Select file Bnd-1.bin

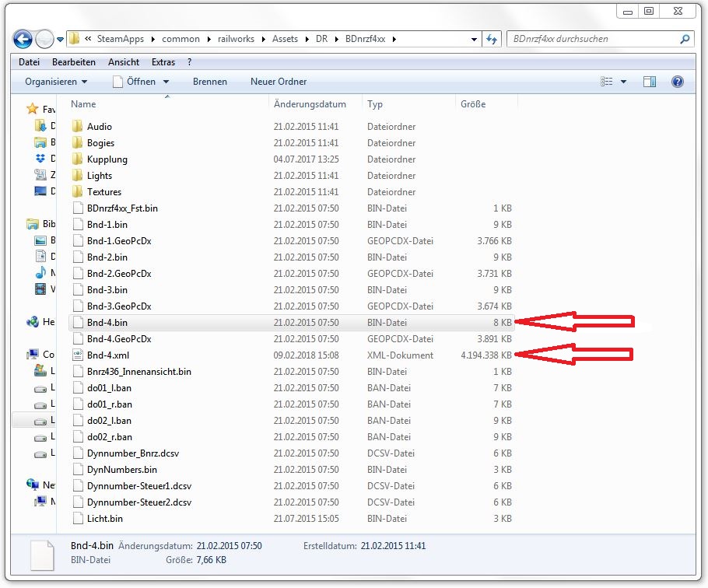click(107, 225)
